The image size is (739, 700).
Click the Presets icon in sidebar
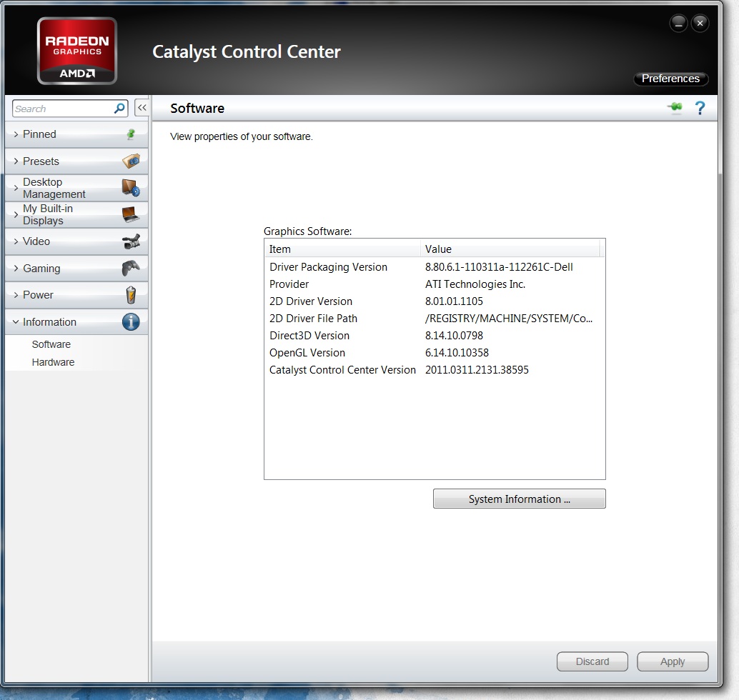(x=131, y=161)
